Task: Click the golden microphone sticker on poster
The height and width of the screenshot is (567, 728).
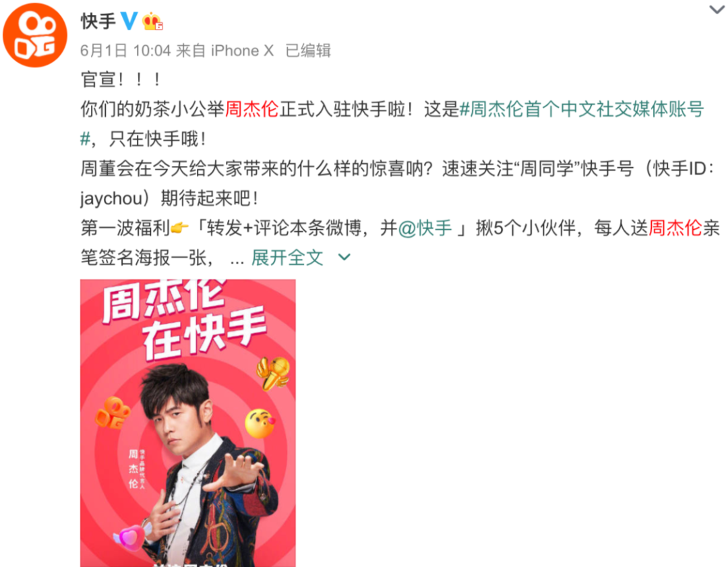Action: pyautogui.click(x=274, y=372)
